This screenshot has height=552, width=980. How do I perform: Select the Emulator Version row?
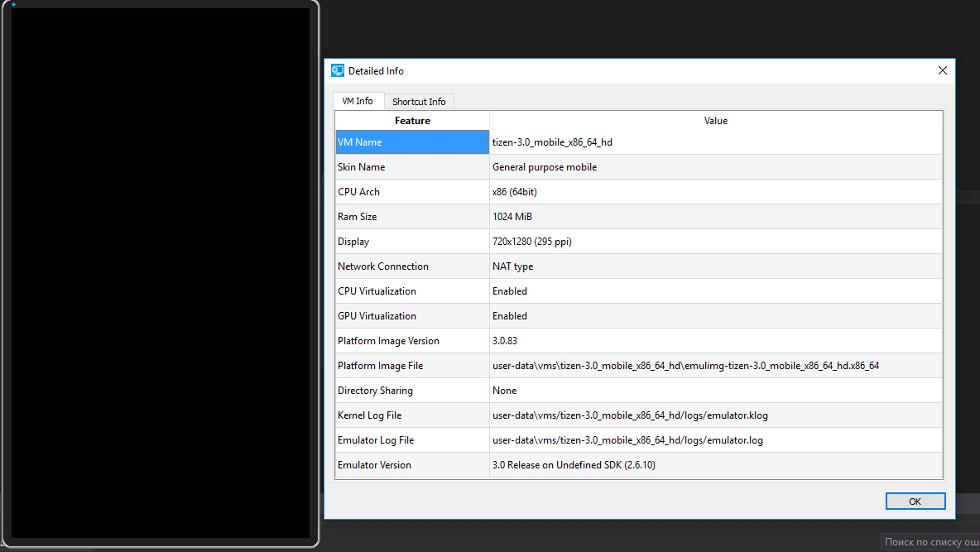point(412,465)
